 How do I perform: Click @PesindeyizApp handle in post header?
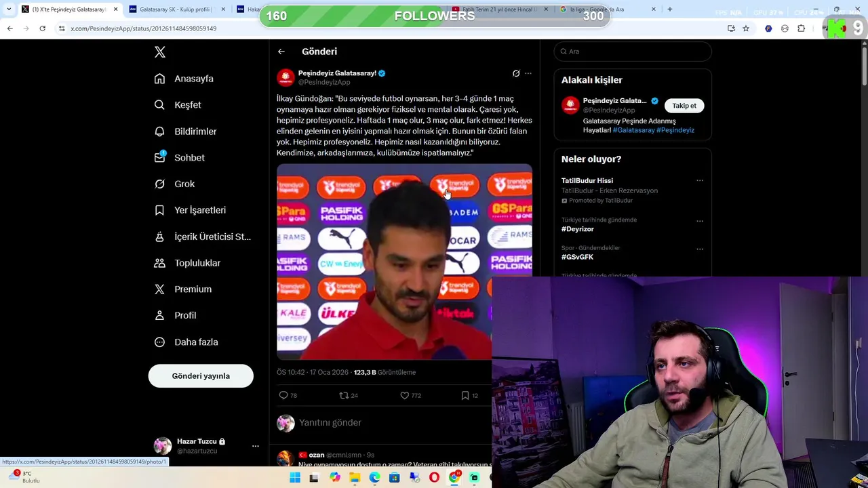tap(324, 82)
